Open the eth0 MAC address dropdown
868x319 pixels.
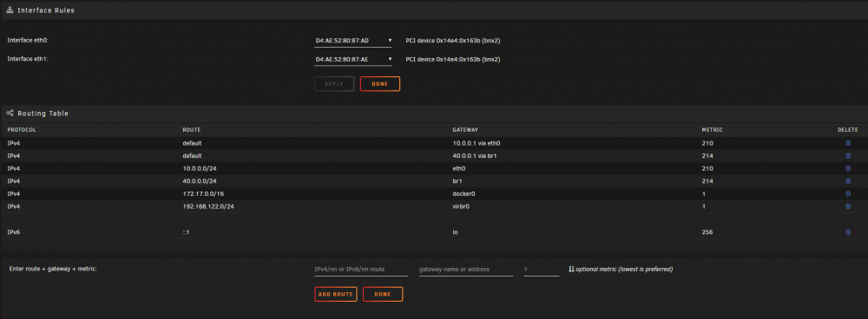click(352, 41)
